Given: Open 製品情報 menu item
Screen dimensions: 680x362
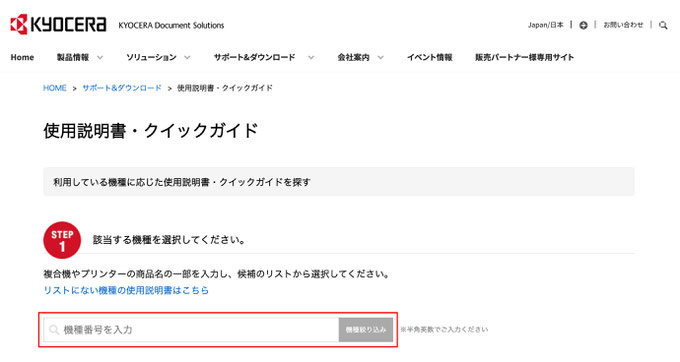Looking at the screenshot, I should click(x=73, y=57).
